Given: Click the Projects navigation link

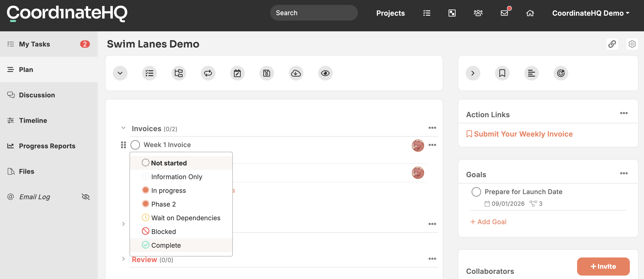Looking at the screenshot, I should click(390, 13).
